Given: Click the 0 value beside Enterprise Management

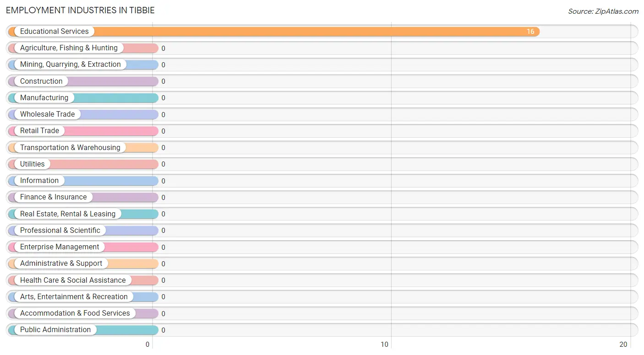Looking at the screenshot, I should pyautogui.click(x=163, y=247).
